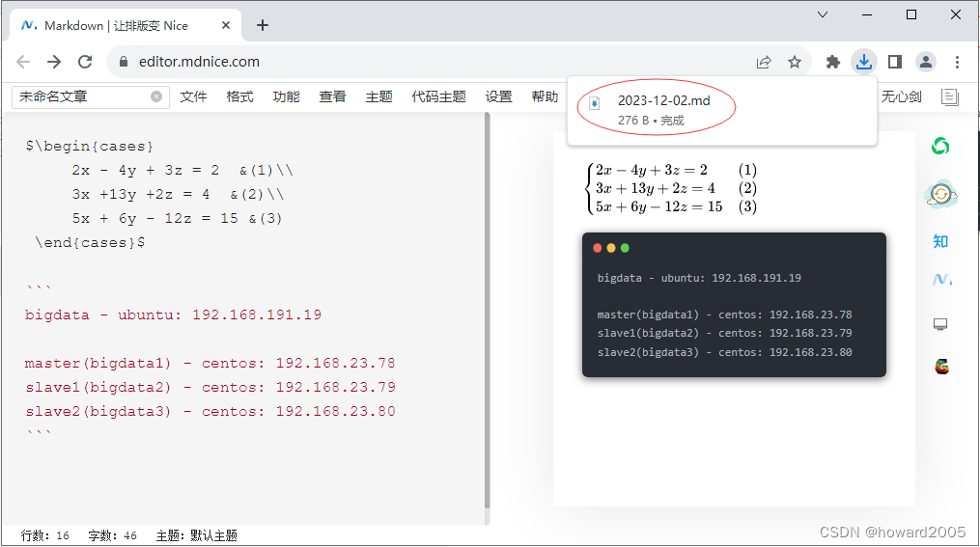Click the bigdata ubuntu line in editor
The image size is (980, 547).
[x=173, y=315]
